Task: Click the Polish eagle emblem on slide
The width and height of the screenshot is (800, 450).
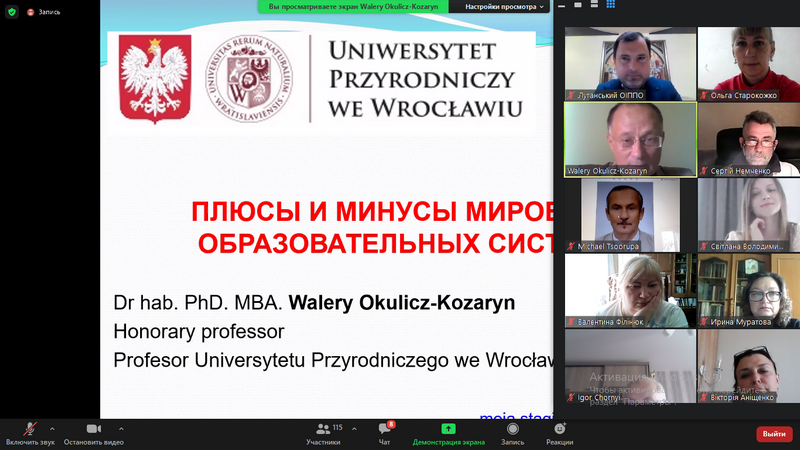Action: [155, 79]
